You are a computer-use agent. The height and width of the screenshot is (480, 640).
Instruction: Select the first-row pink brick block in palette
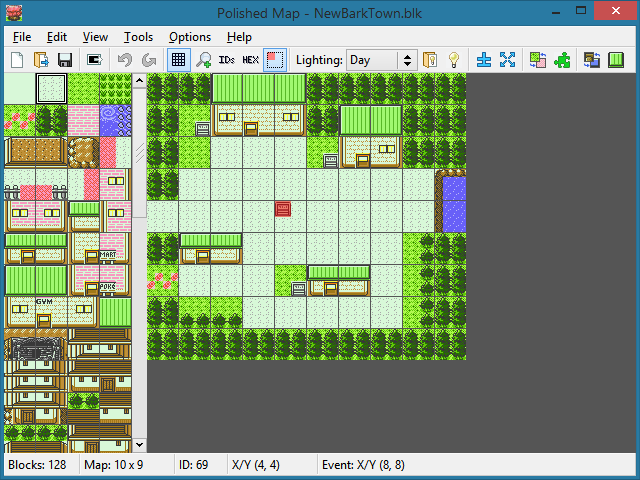point(84,120)
